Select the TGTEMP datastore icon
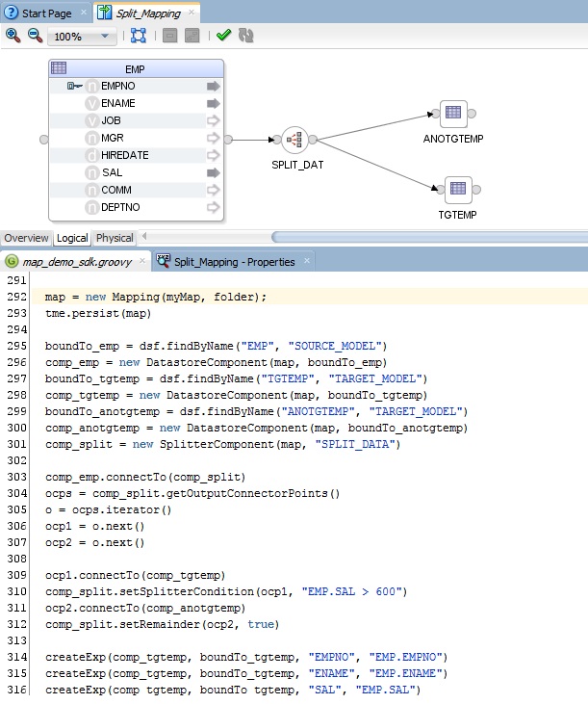 tap(458, 190)
